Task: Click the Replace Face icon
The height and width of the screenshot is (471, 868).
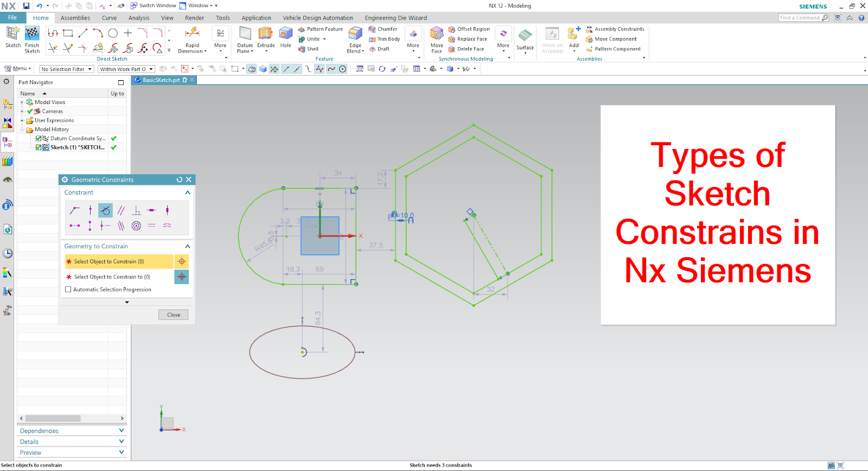Action: point(451,39)
